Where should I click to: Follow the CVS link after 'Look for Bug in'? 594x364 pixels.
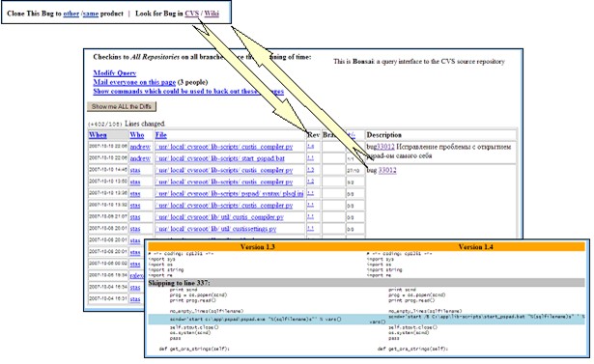click(x=192, y=14)
